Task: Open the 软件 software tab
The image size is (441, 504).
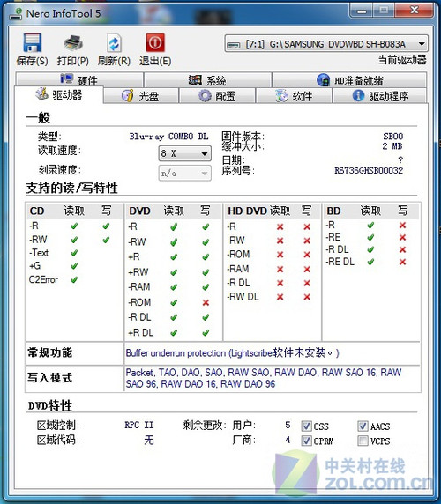Action: click(294, 96)
